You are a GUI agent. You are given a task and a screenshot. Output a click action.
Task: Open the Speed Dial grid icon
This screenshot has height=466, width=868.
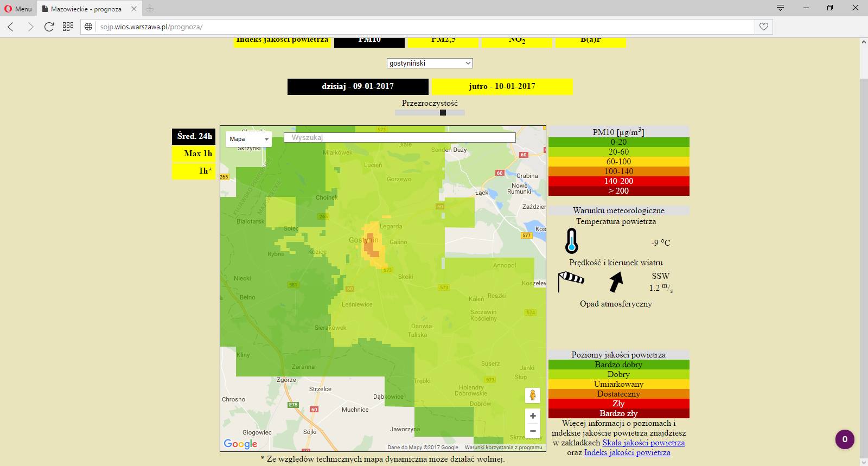68,27
